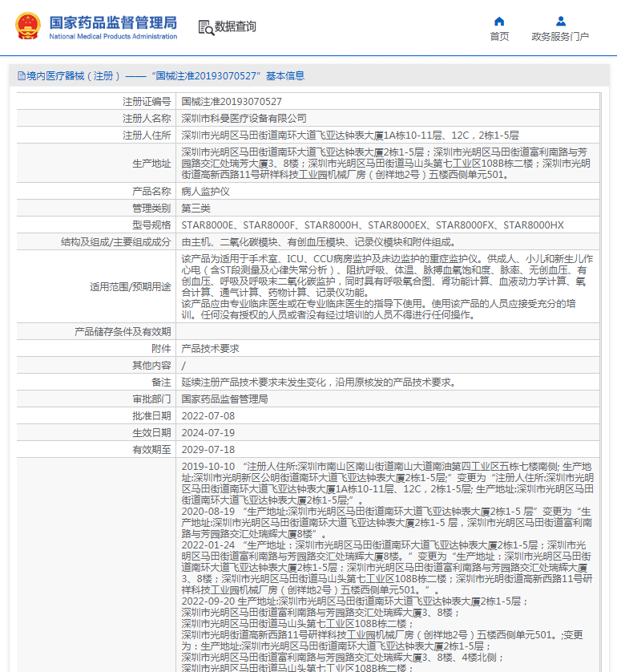Click the 2020-08-19 change record entry

click(388, 523)
